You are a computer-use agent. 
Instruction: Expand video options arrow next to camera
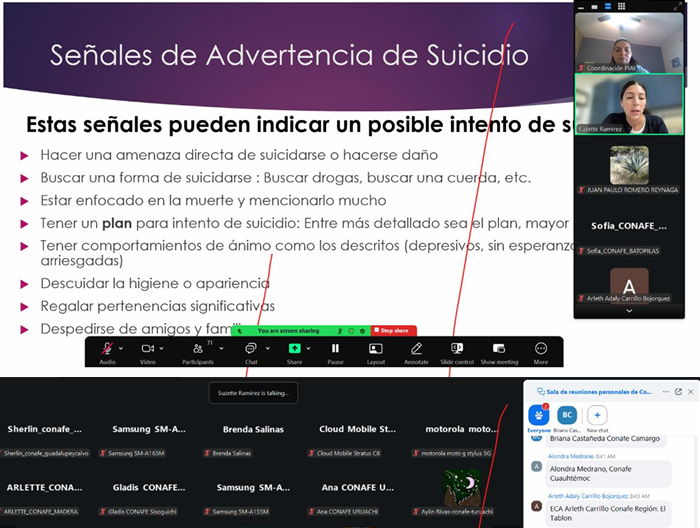click(162, 347)
